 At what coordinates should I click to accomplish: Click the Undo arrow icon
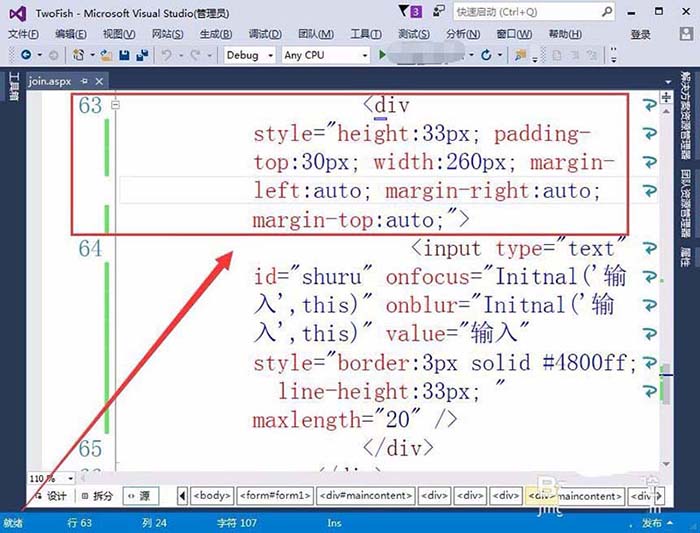(x=166, y=55)
